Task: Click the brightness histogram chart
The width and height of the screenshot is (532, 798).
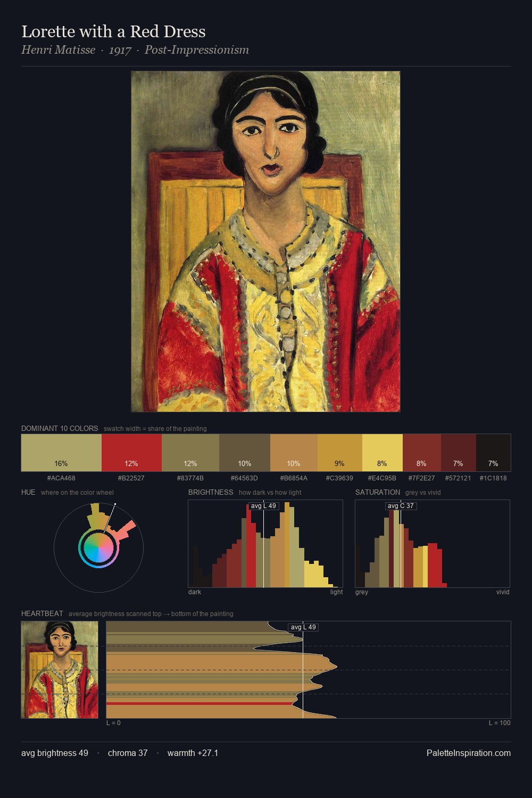Action: (265, 544)
